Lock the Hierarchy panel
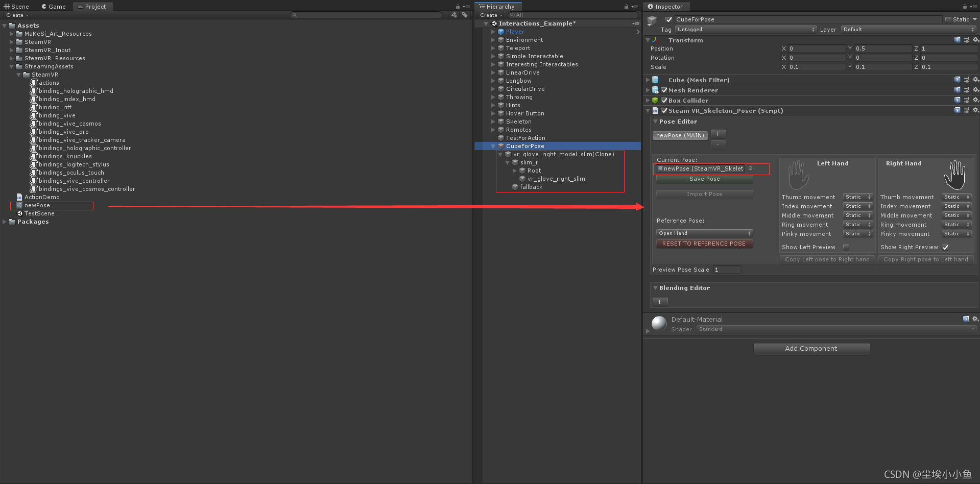Screen dimensions: 980x484 (x=626, y=7)
